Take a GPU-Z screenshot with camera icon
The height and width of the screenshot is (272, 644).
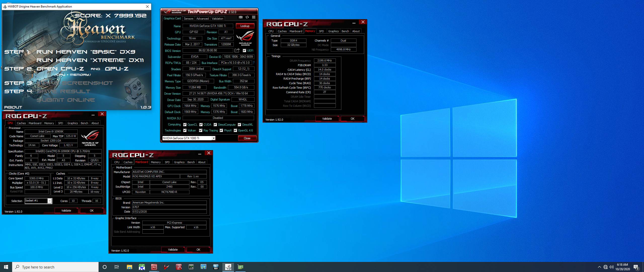click(x=241, y=17)
